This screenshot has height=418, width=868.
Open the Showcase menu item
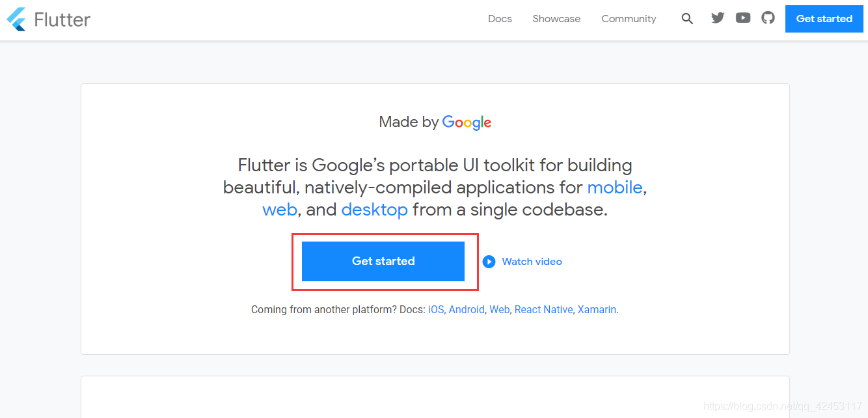pyautogui.click(x=556, y=19)
